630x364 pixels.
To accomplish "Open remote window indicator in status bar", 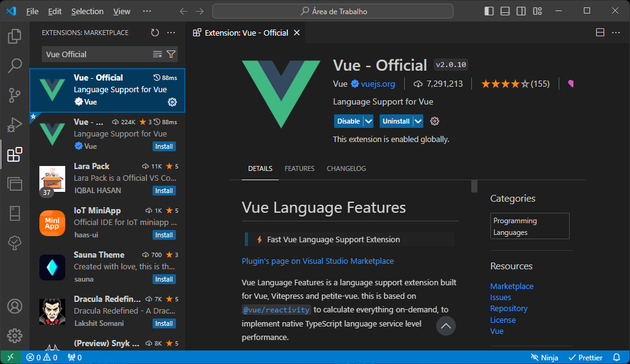I will point(10,357).
